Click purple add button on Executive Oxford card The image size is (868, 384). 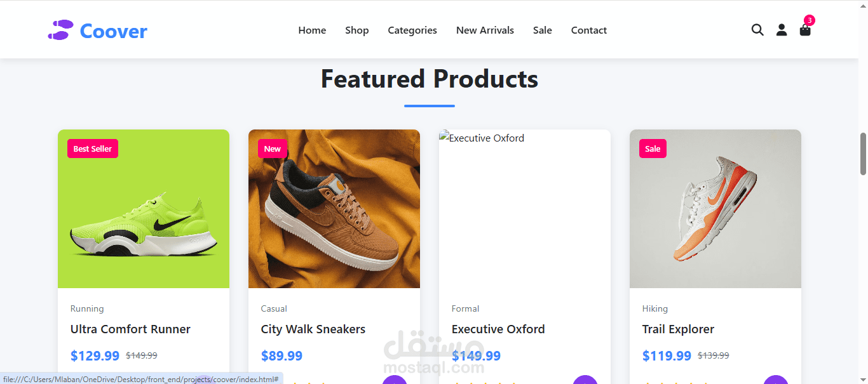585,381
